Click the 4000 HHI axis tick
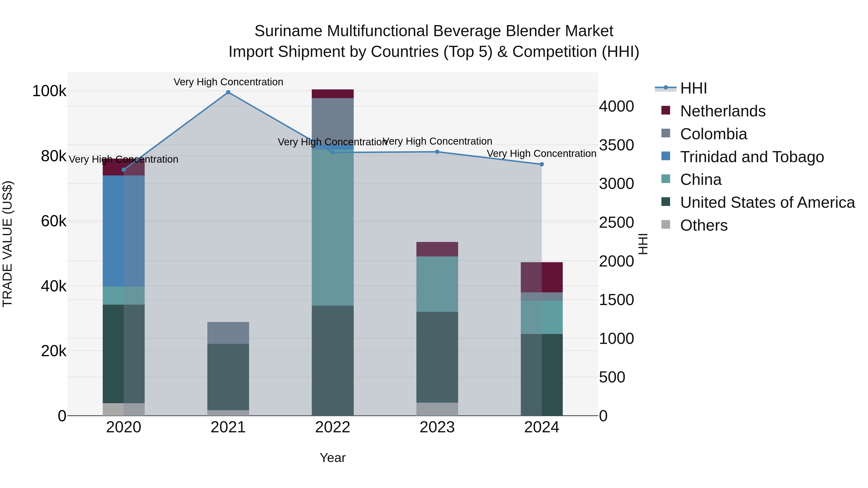Screen dimensions: 868x488 [616, 107]
